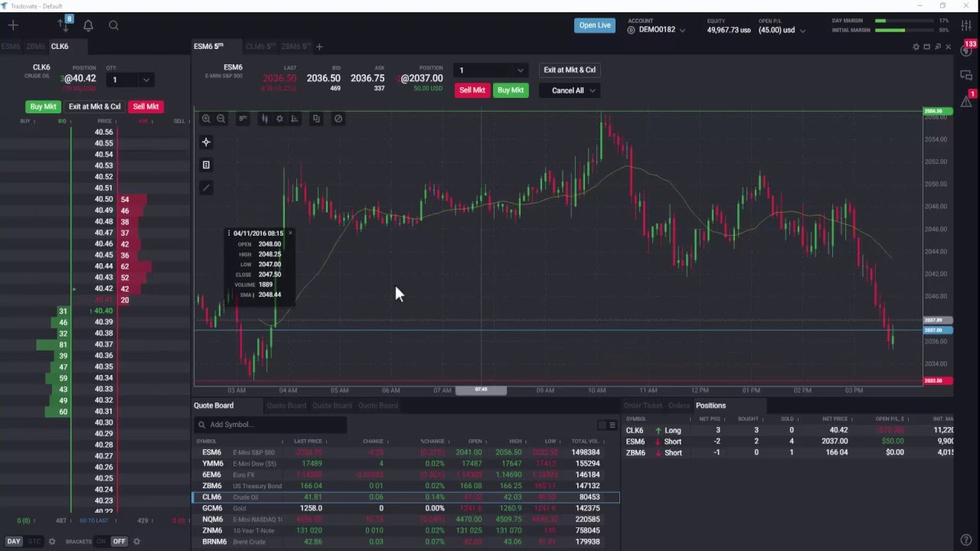Open the 5m timeframe selector on the chart
Image resolution: width=980 pixels, height=551 pixels.
pos(243,119)
